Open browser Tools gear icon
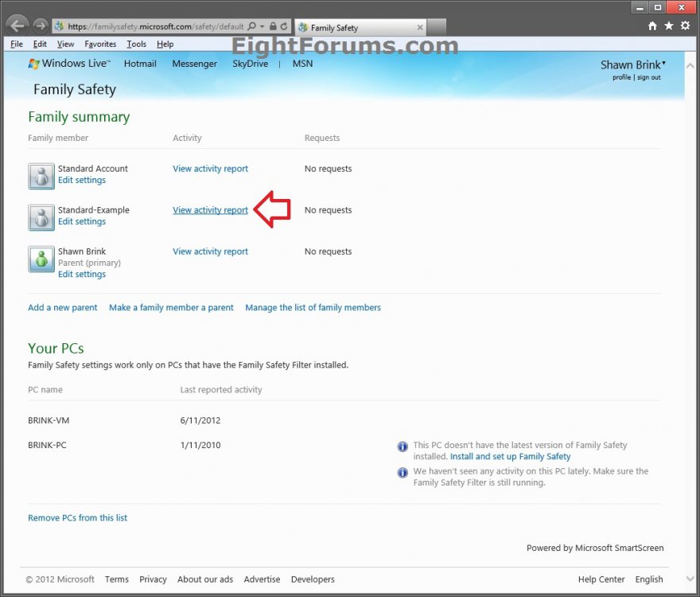 pyautogui.click(x=685, y=26)
